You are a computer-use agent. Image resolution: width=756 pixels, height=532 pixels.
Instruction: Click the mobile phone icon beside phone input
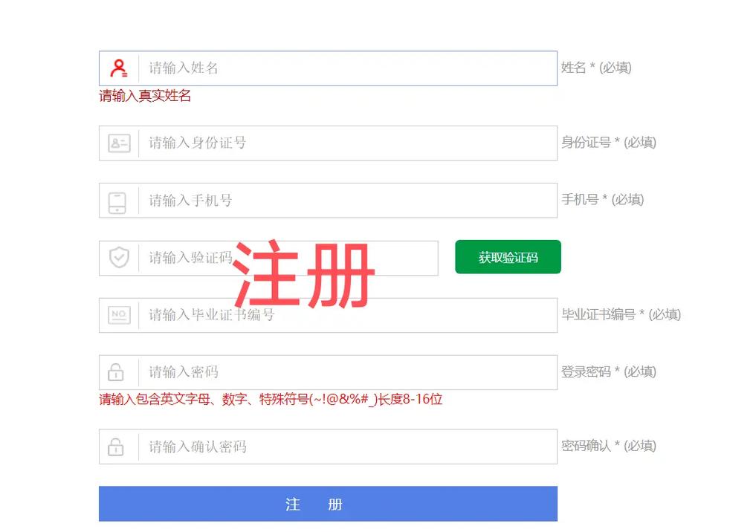click(119, 199)
